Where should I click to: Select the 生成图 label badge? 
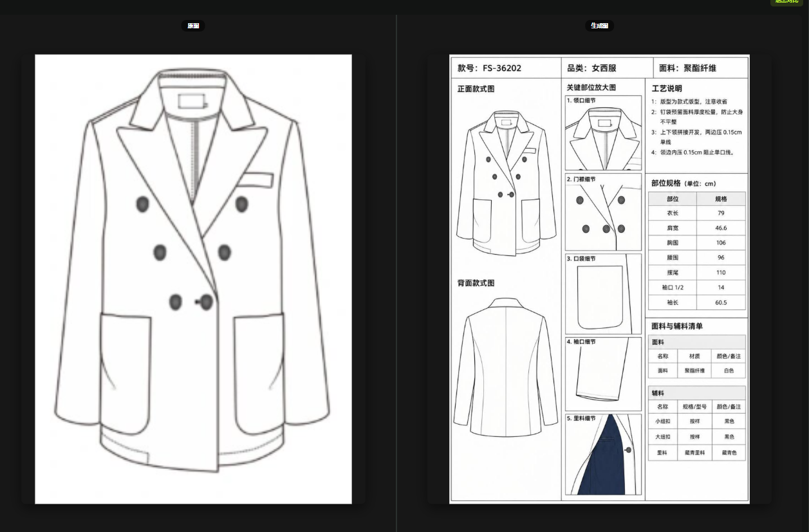pyautogui.click(x=599, y=26)
